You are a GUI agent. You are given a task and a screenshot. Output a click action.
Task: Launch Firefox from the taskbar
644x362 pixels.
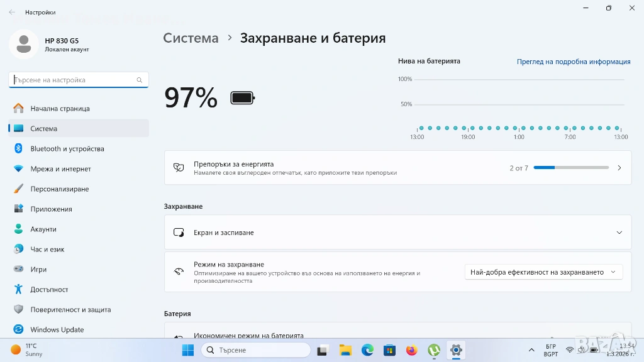[411, 350]
